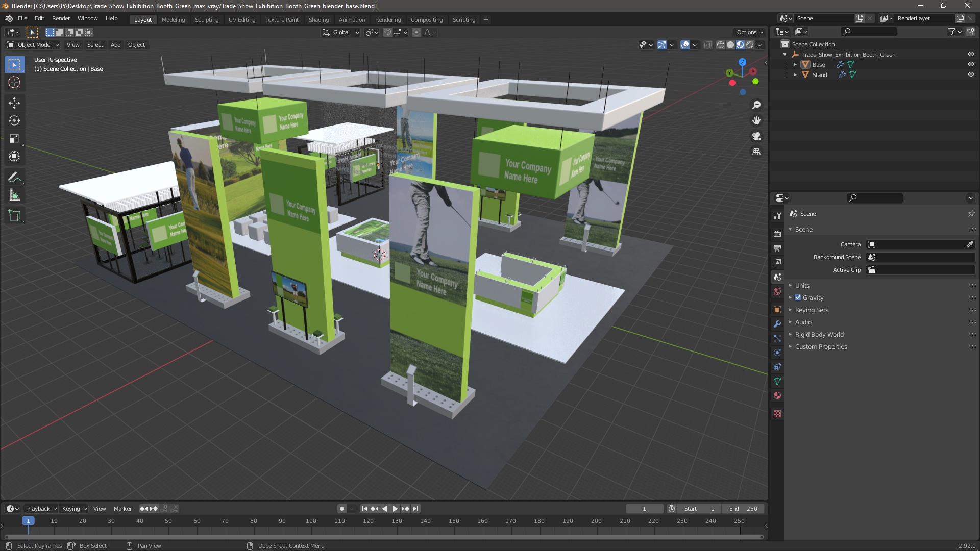Expand the Stand object tree
The image size is (980, 551).
pyautogui.click(x=795, y=75)
